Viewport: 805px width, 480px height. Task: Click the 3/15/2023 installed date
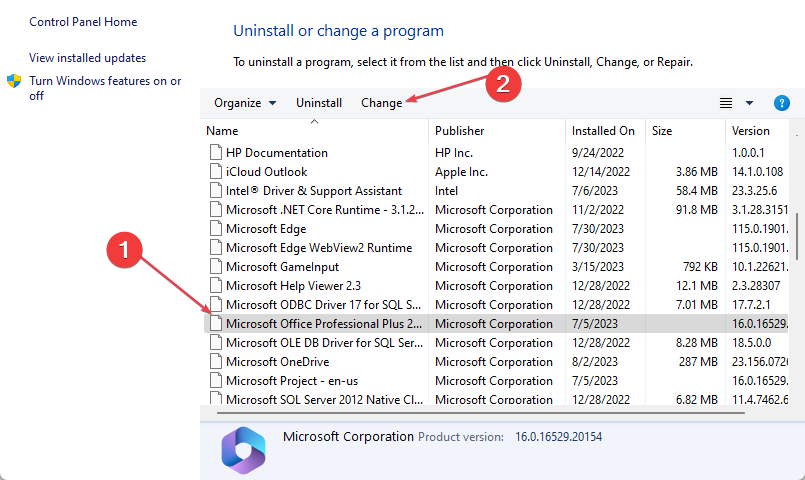598,266
